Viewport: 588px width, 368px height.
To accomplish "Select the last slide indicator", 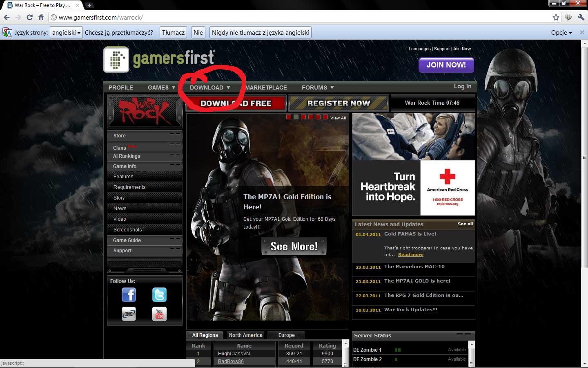I will point(325,117).
